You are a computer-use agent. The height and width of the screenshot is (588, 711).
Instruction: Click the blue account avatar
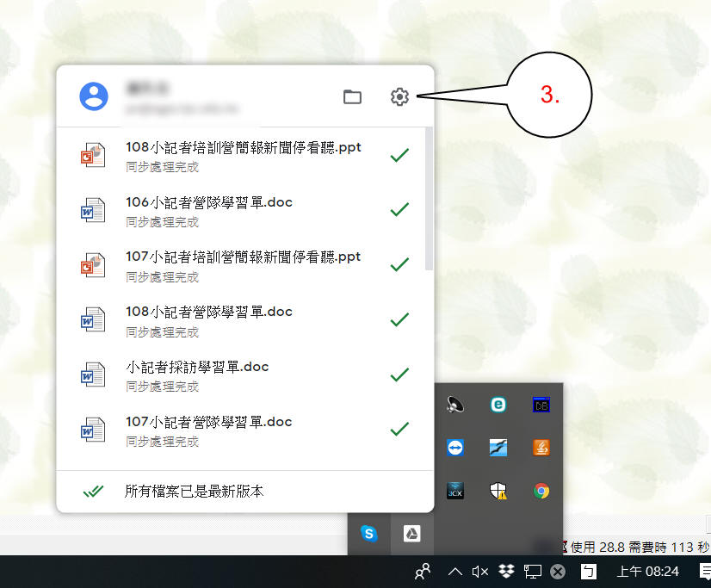94,96
